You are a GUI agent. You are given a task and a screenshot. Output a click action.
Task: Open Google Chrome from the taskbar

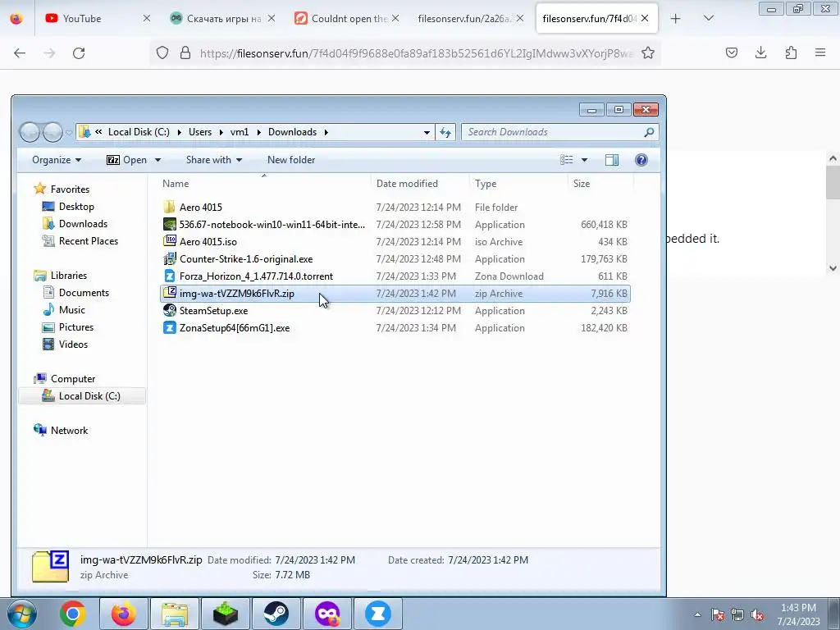point(73,614)
